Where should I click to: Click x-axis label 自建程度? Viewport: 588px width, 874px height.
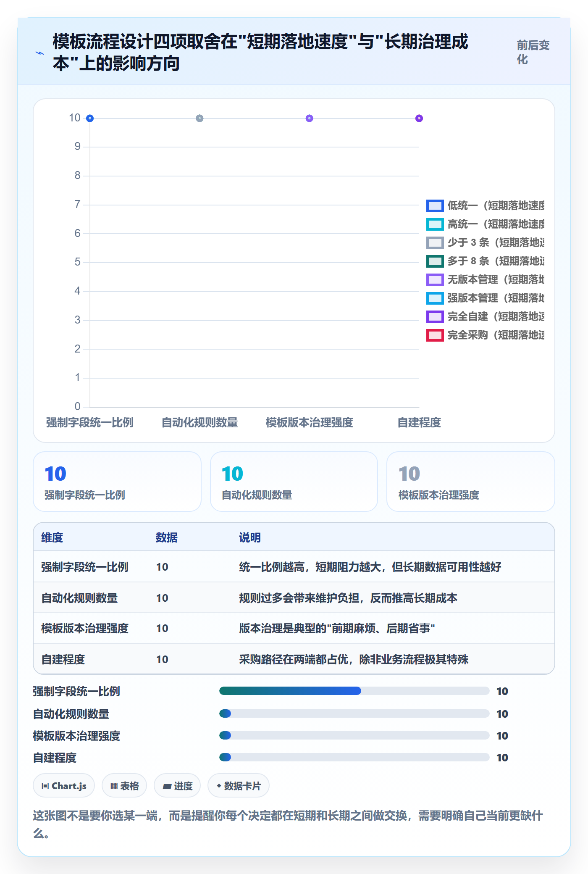point(419,422)
